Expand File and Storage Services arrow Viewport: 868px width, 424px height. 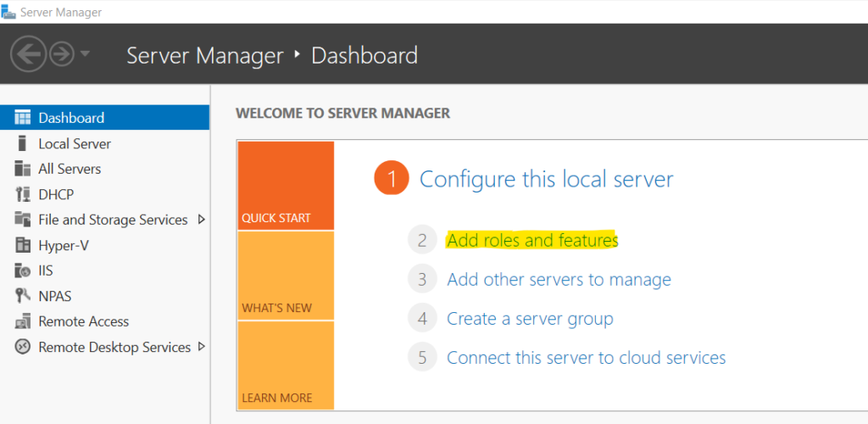(201, 220)
